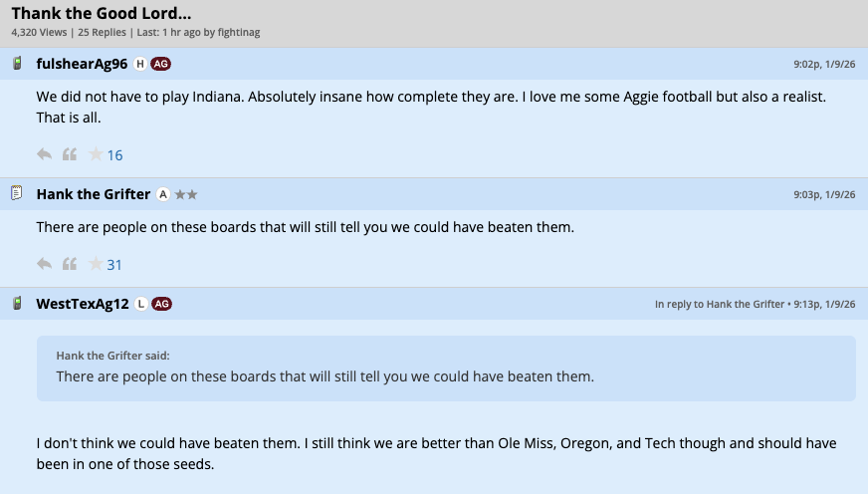868x494 pixels.
Task: Star Hank the Grifter's post
Action: coord(96,264)
